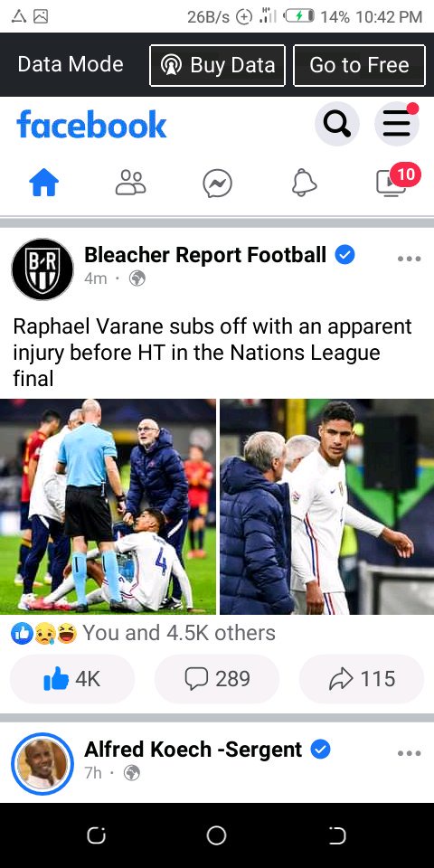Open the Bleacher Report Football page name
434x868 pixels.
coord(205,255)
